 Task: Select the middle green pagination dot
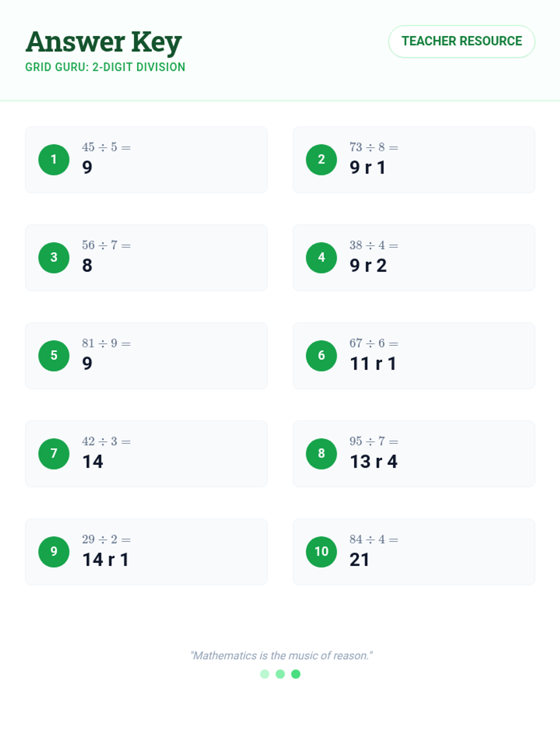(x=280, y=674)
